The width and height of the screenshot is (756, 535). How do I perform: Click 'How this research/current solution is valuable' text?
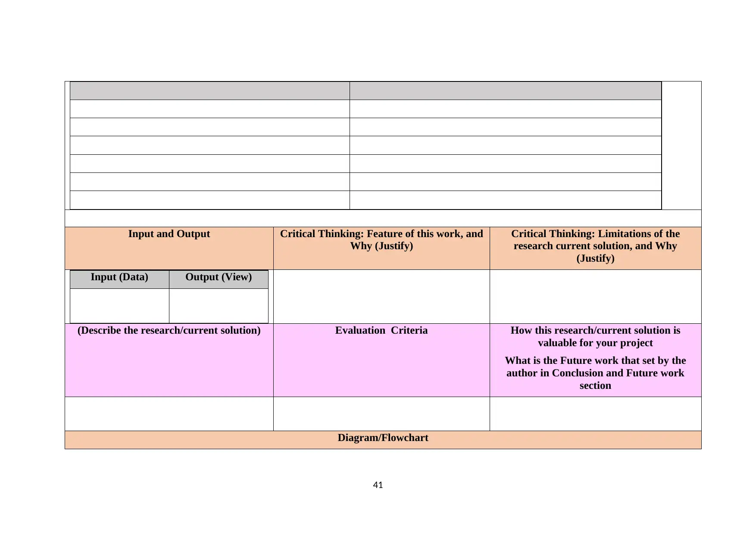point(595,336)
